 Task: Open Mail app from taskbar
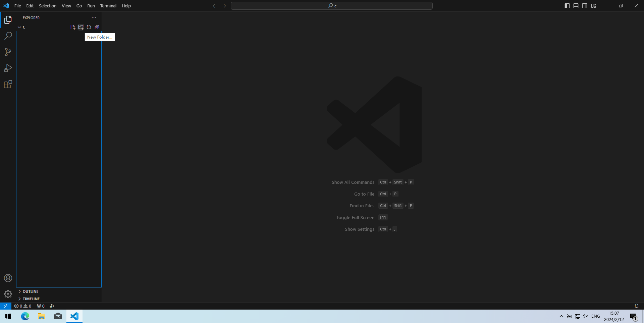[58, 316]
